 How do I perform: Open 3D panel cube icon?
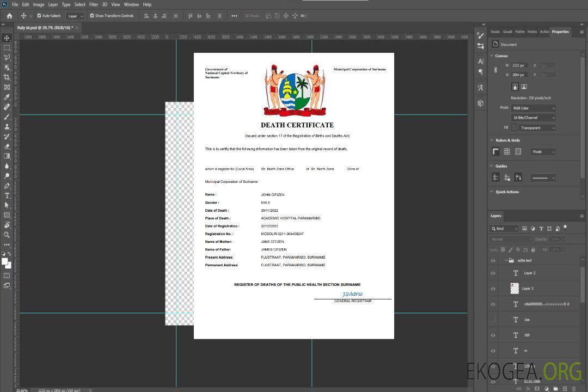481,103
